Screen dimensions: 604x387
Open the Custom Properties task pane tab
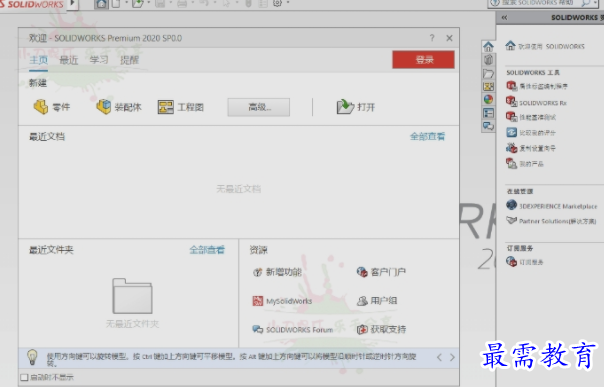coord(488,113)
